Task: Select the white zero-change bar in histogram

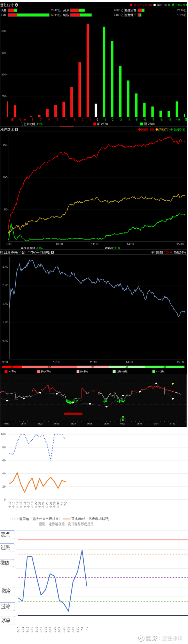Action: [96, 110]
